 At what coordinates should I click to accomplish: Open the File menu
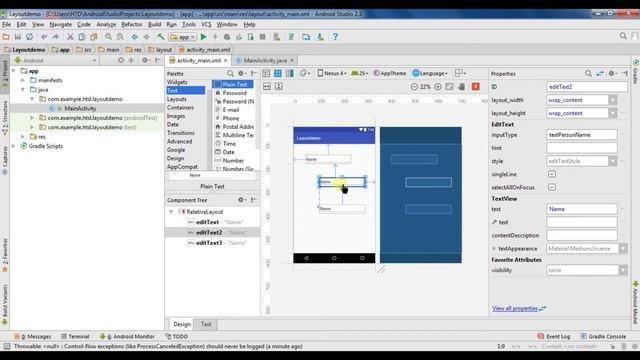7,24
